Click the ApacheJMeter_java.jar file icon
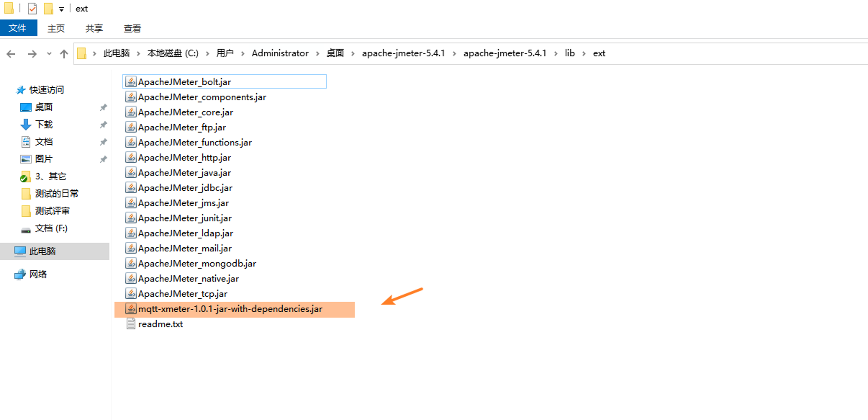Screen dimensions: 868x420 pyautogui.click(x=131, y=172)
